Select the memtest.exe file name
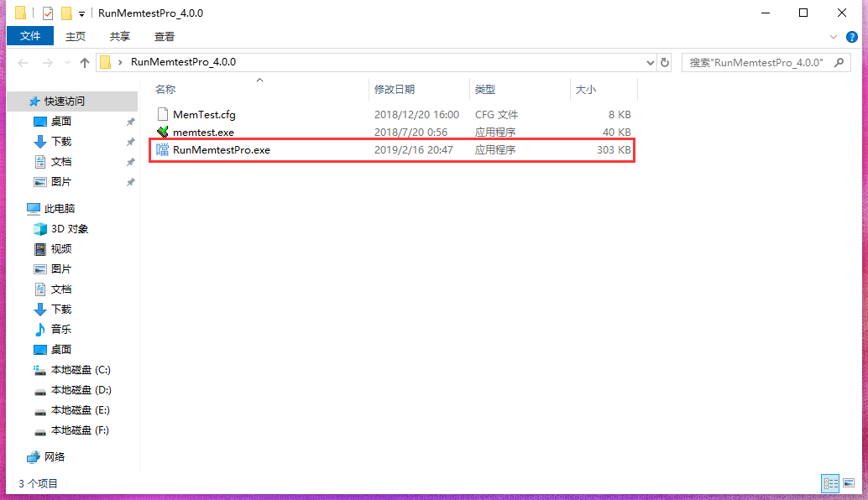Image resolution: width=868 pixels, height=500 pixels. click(203, 133)
